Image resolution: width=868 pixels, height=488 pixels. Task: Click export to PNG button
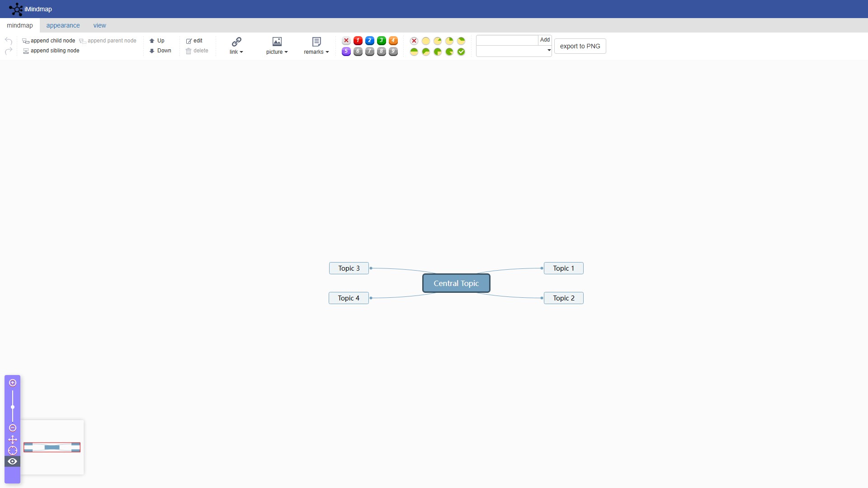coord(580,46)
